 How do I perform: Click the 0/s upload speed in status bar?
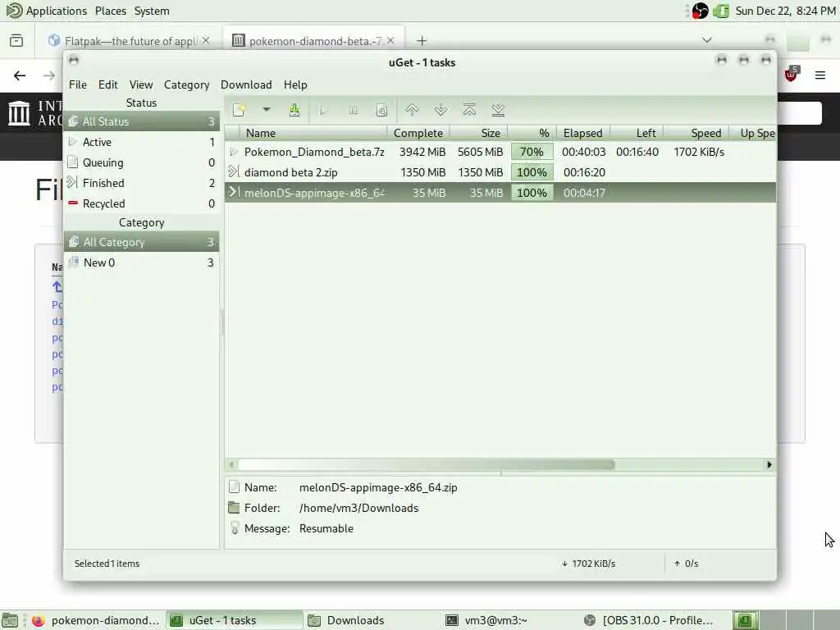click(687, 564)
